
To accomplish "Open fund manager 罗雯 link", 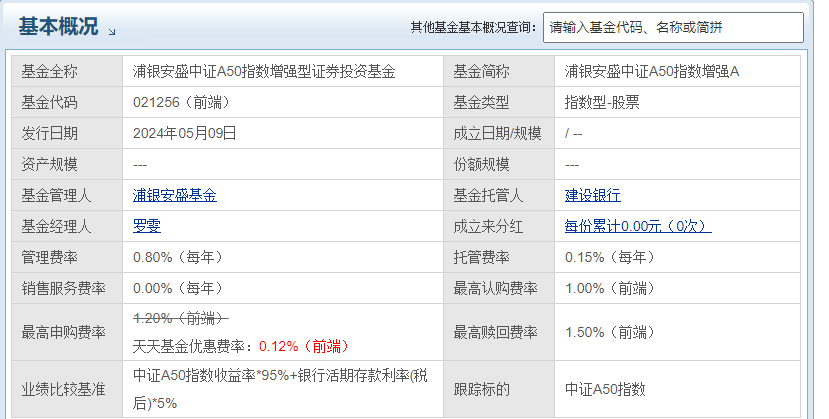I will [x=146, y=226].
